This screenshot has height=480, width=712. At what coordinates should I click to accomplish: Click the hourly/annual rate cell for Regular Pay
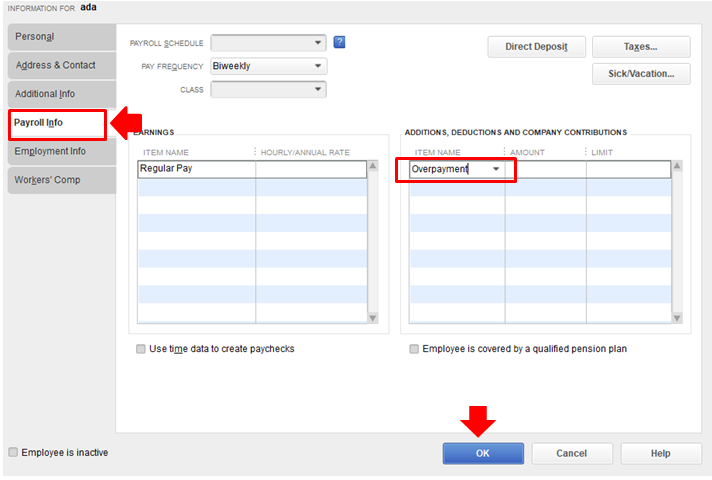pos(311,169)
